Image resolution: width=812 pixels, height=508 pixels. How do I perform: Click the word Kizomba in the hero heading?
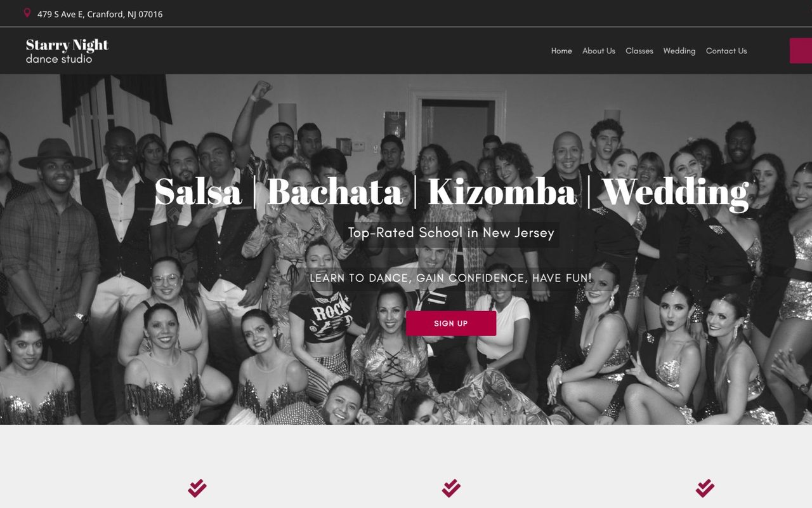click(x=502, y=192)
